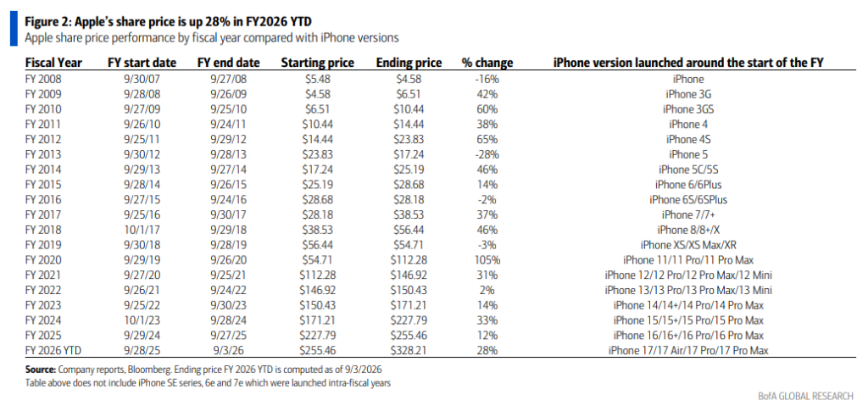Image resolution: width=868 pixels, height=406 pixels.
Task: Click the blue vertical bar beside title
Action: [x=14, y=28]
